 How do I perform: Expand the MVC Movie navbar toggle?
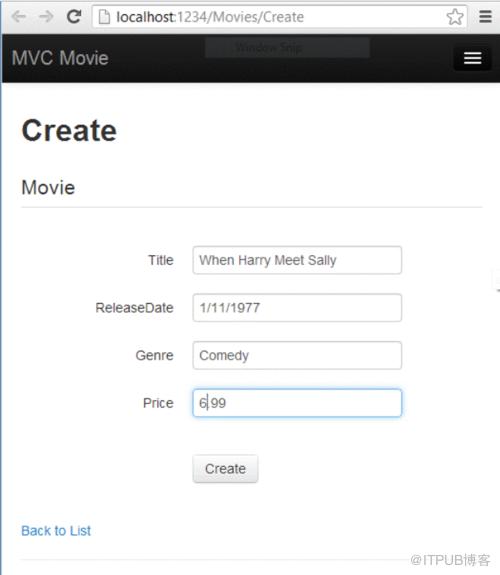point(472,58)
